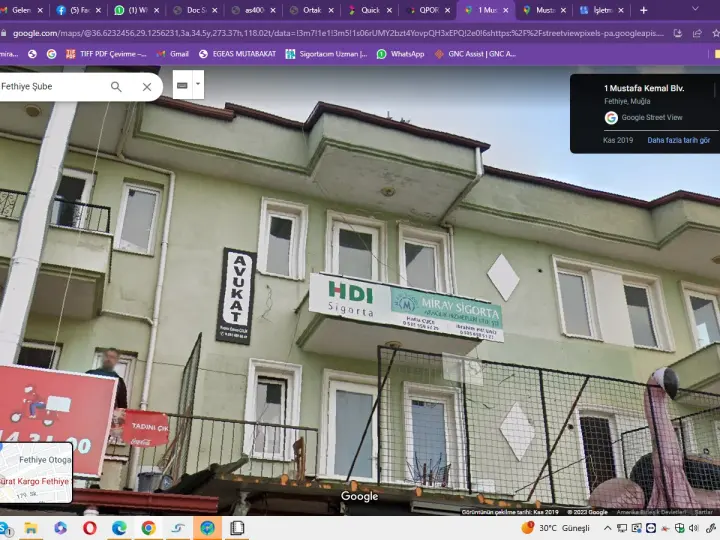Open the Fethiye Otogar minimap thumbnail

pyautogui.click(x=36, y=472)
